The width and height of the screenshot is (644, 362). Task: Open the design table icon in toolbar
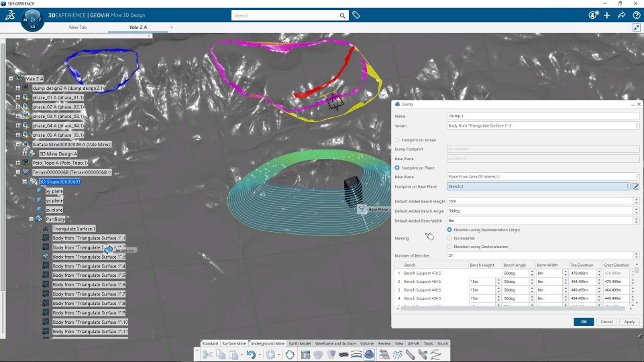tap(305, 355)
